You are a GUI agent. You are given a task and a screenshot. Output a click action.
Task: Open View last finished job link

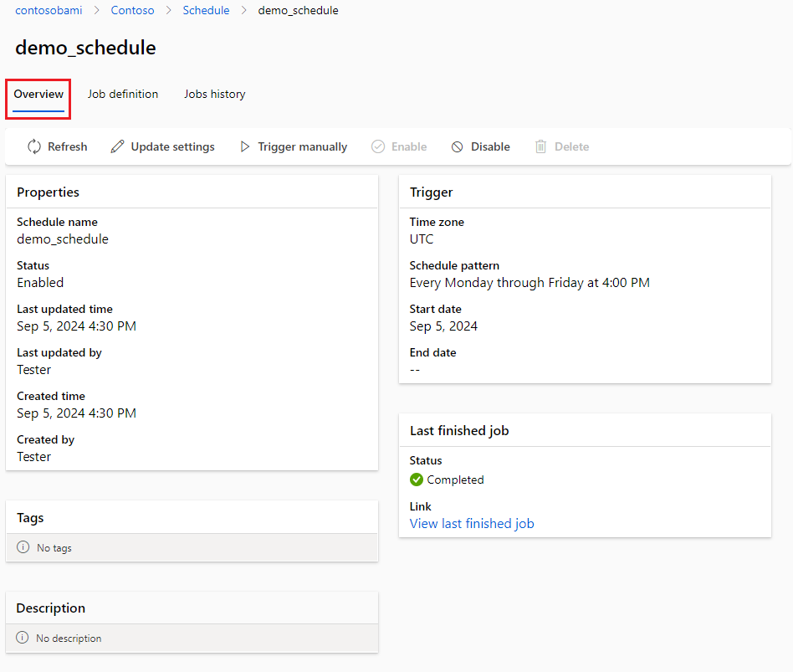click(x=472, y=524)
